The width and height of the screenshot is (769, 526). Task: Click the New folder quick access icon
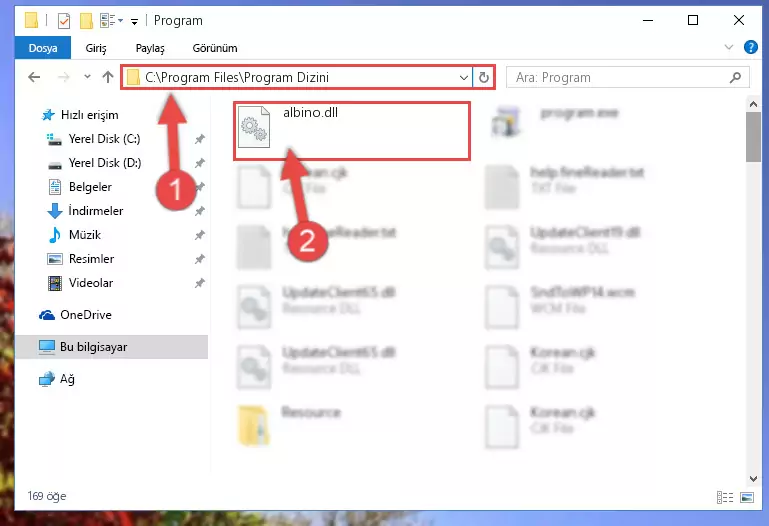coord(86,21)
